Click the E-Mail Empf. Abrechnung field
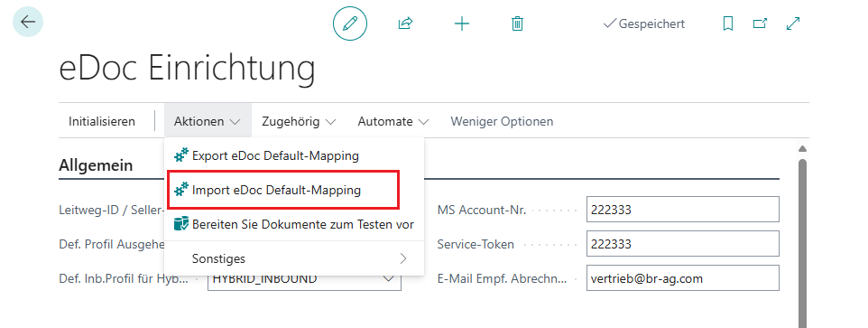 coord(682,278)
